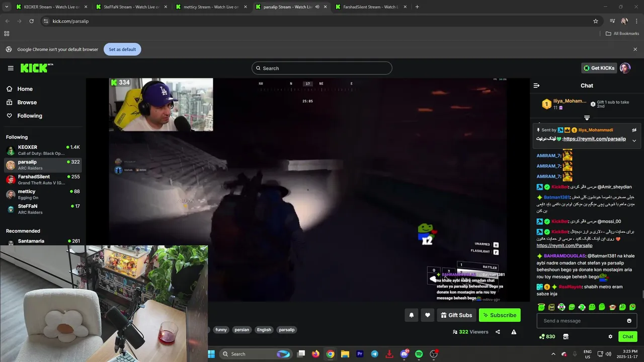Click Set as default browser button
This screenshot has width=644, height=362.
(x=122, y=49)
